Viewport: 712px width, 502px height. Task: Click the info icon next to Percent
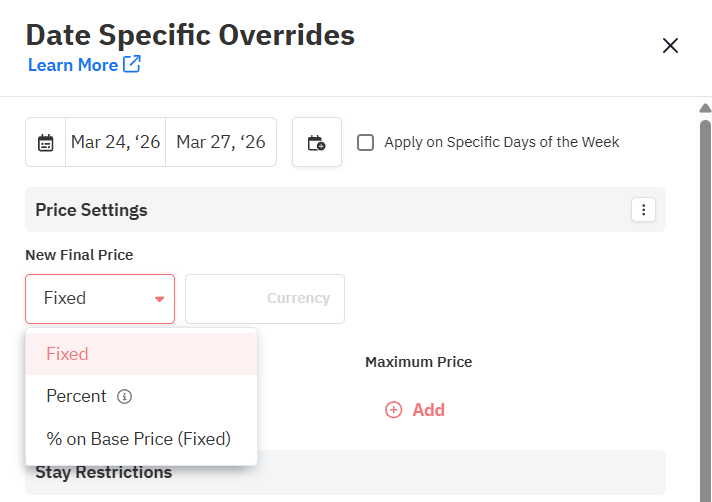point(124,397)
